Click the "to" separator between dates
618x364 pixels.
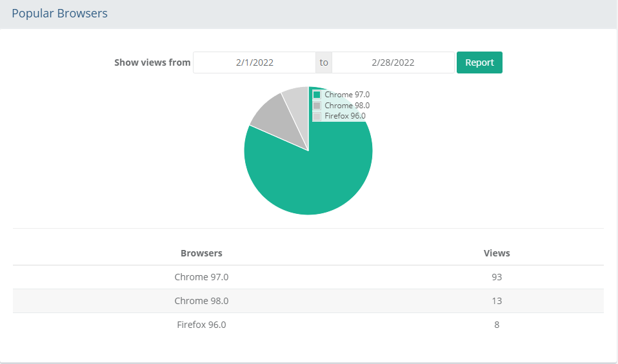click(x=324, y=62)
